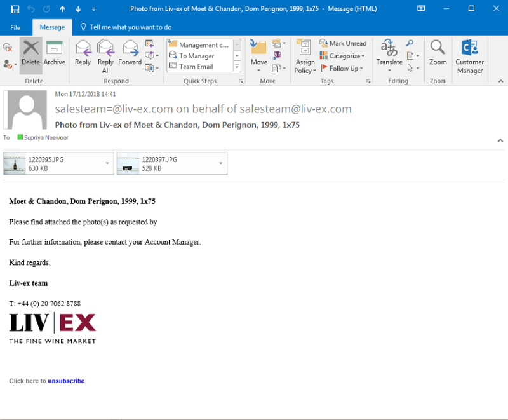
Task: Move quick steps list down one row
Action: [x=237, y=56]
